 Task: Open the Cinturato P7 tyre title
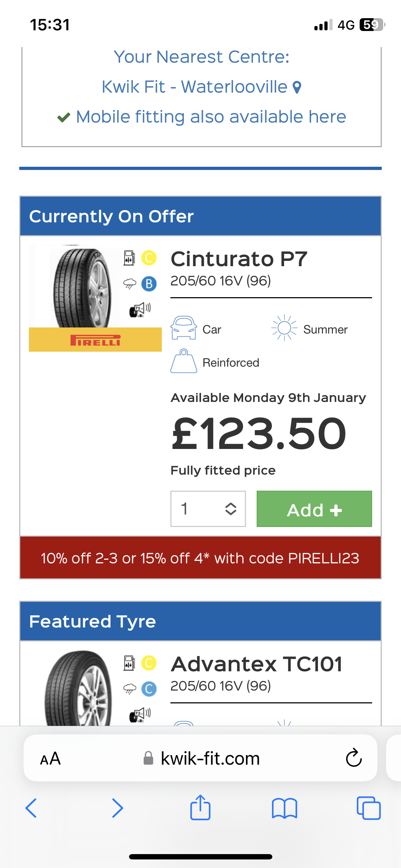[x=239, y=259]
